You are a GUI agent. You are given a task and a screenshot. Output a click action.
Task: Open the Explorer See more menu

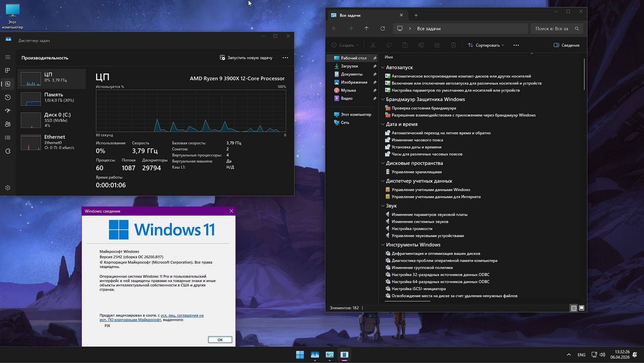click(x=516, y=45)
